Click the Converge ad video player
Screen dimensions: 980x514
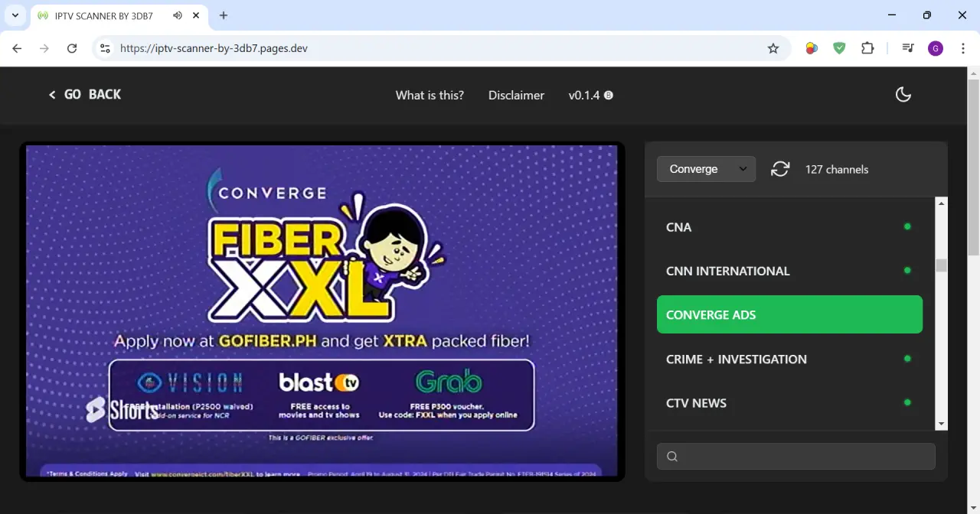click(x=322, y=311)
